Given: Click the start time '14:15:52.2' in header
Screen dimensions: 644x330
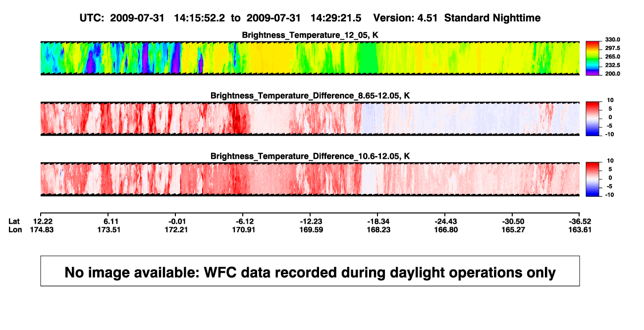Looking at the screenshot, I should tap(199, 18).
